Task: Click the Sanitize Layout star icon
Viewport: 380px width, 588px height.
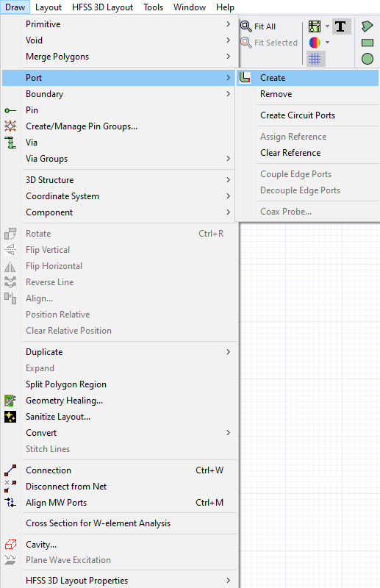Action: (x=10, y=417)
